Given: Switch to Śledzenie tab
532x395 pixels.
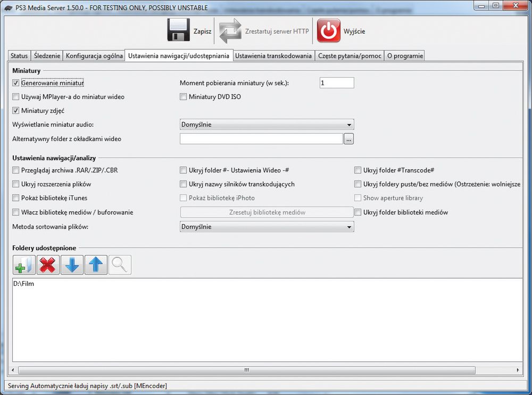Looking at the screenshot, I should click(x=47, y=56).
